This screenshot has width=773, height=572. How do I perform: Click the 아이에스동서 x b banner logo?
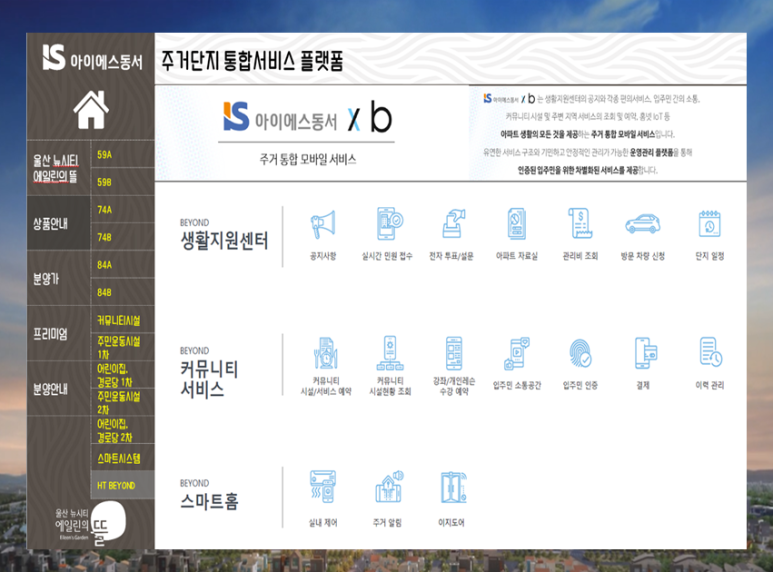[x=307, y=117]
